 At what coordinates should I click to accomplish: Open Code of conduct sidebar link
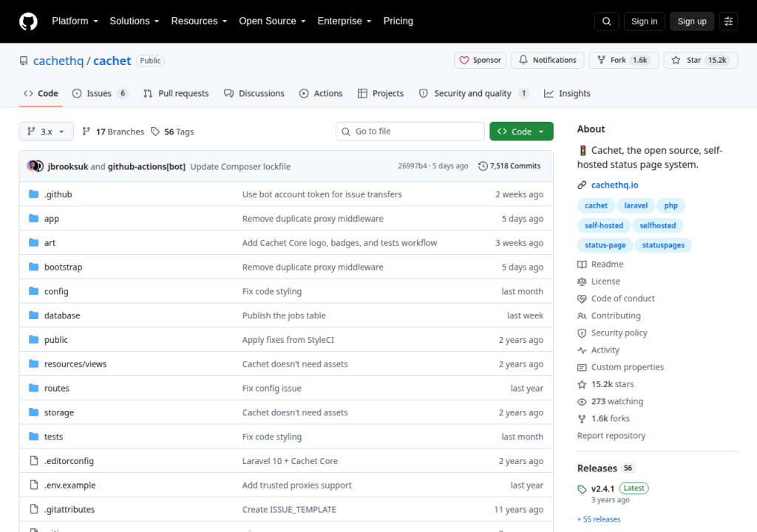point(616,299)
